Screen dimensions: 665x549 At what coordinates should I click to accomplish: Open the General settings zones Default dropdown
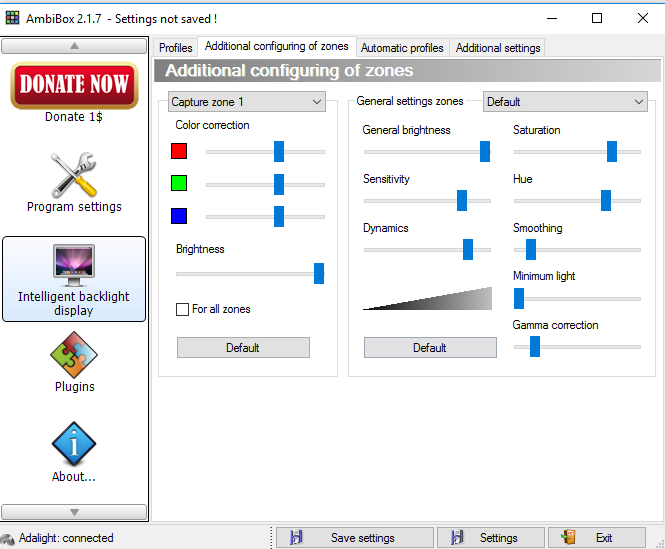[x=565, y=102]
